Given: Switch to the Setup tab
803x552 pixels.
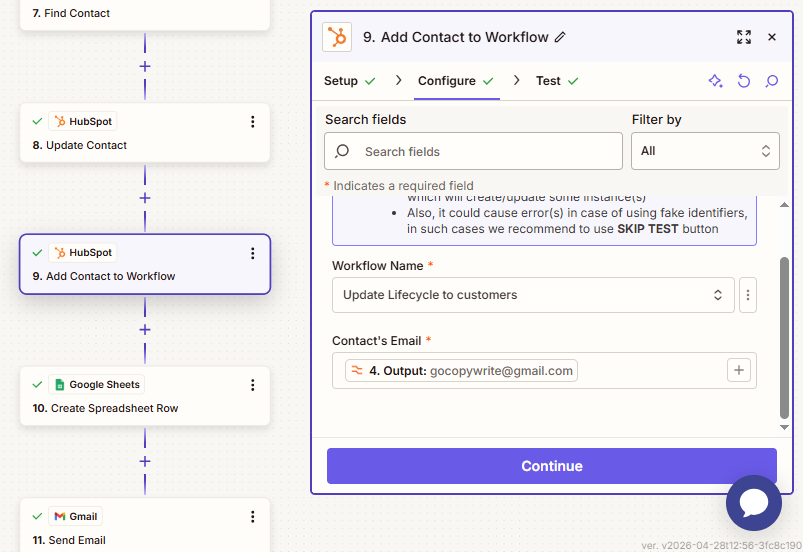Looking at the screenshot, I should (x=350, y=81).
